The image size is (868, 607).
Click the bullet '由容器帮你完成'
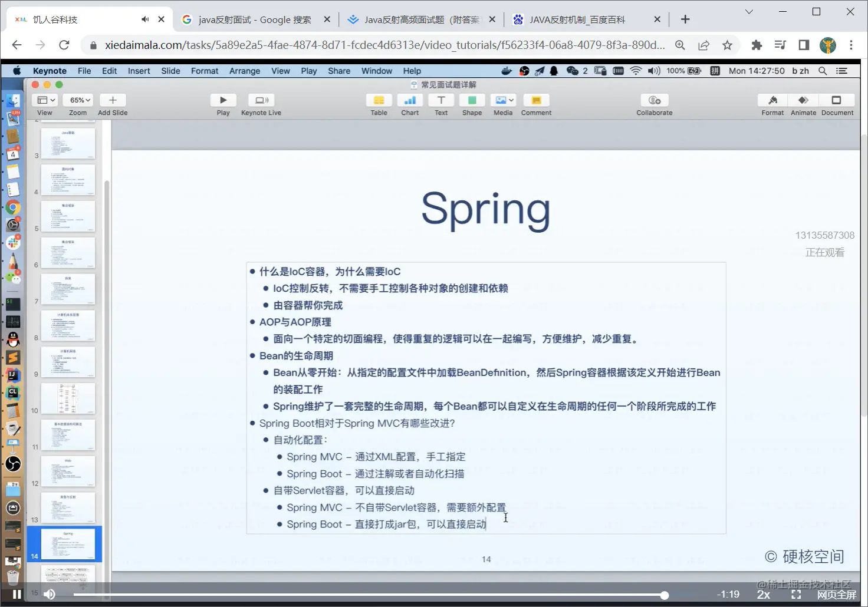(x=308, y=305)
